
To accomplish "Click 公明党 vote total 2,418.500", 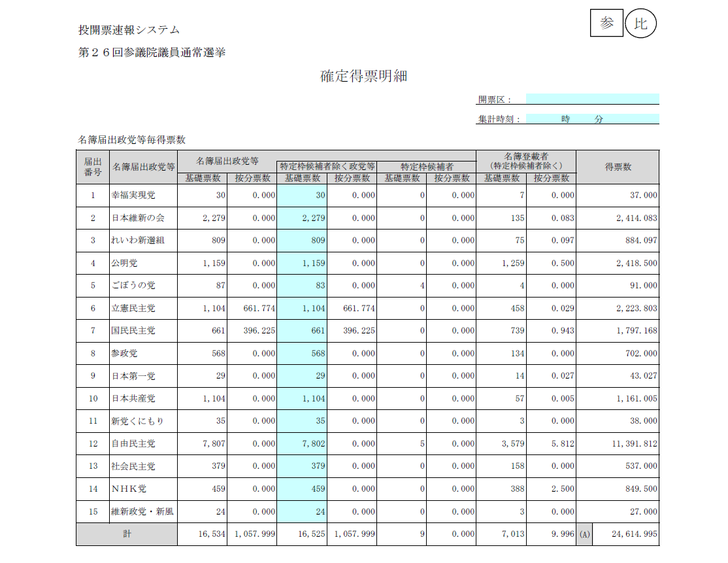I will pos(637,263).
